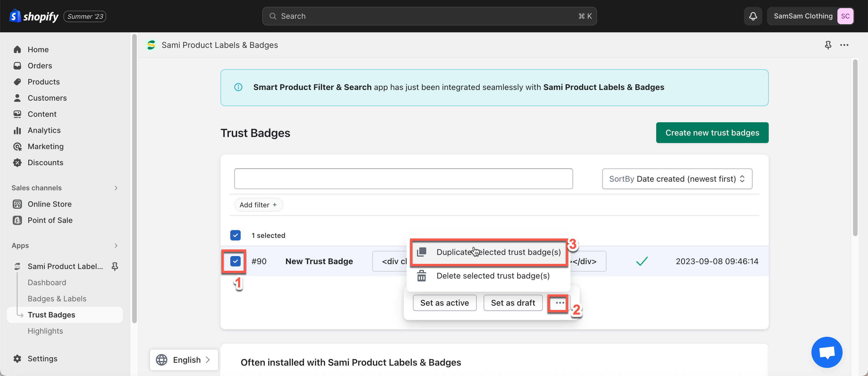The height and width of the screenshot is (376, 868).
Task: Click the New Trust Badge name
Action: pos(319,261)
